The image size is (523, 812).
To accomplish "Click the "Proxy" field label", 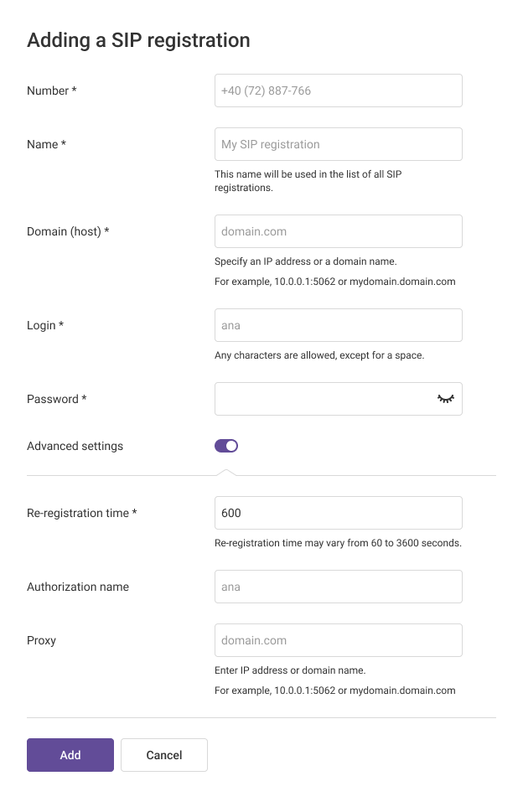I will coord(42,640).
